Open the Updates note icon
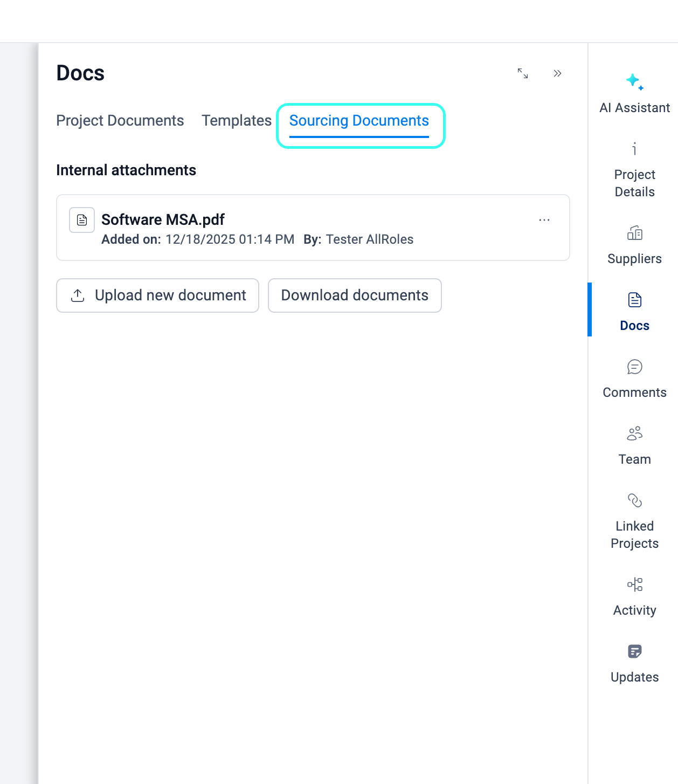 pos(634,651)
